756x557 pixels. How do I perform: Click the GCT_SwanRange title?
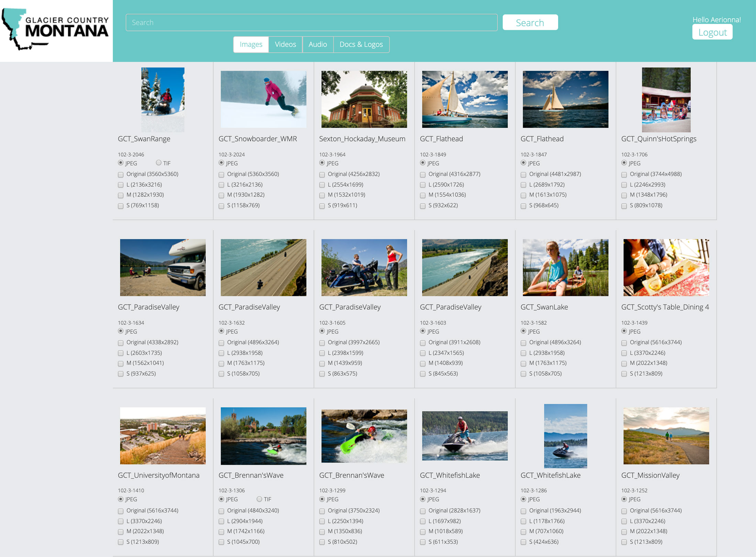[144, 139]
